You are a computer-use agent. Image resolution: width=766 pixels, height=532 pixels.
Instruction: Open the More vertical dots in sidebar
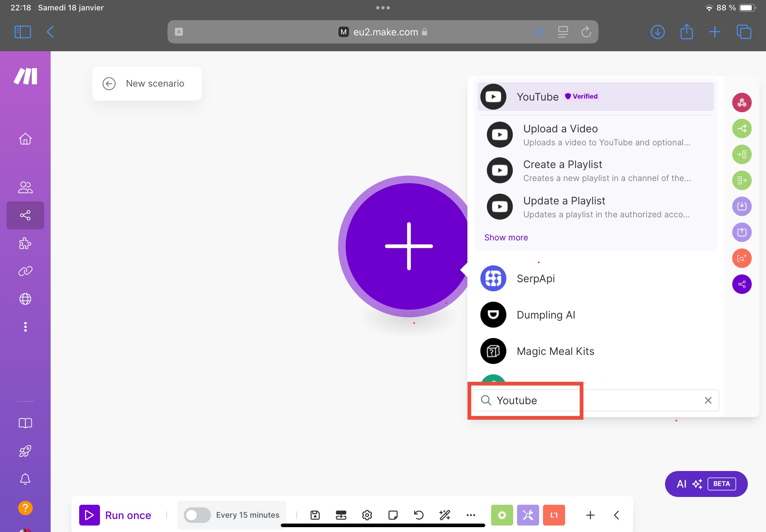pyautogui.click(x=25, y=327)
